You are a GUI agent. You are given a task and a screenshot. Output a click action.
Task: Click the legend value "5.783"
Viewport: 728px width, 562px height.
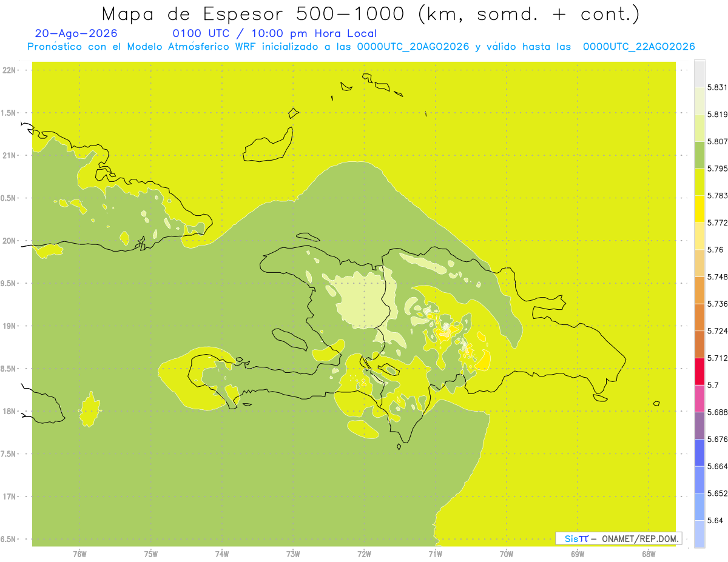(x=717, y=195)
